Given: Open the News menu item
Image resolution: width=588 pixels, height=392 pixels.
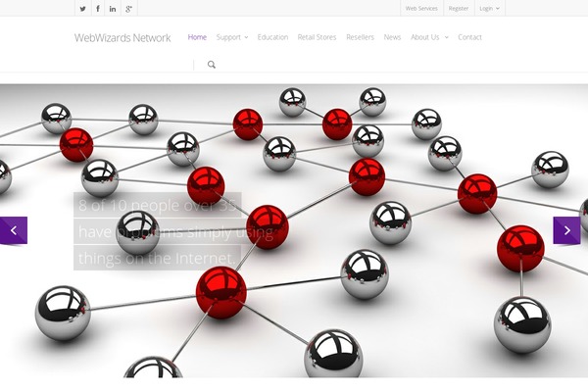Looking at the screenshot, I should 392,37.
